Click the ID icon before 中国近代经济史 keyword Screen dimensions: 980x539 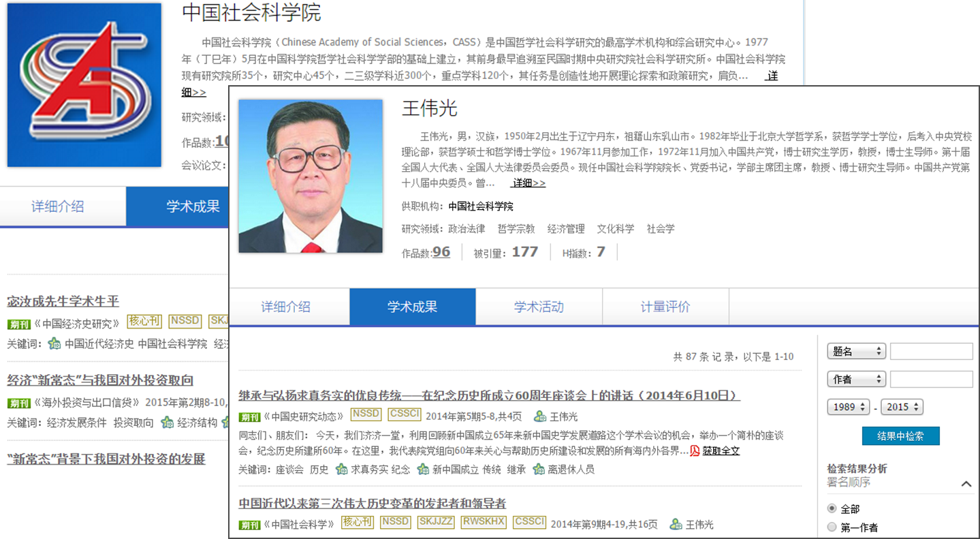point(54,344)
